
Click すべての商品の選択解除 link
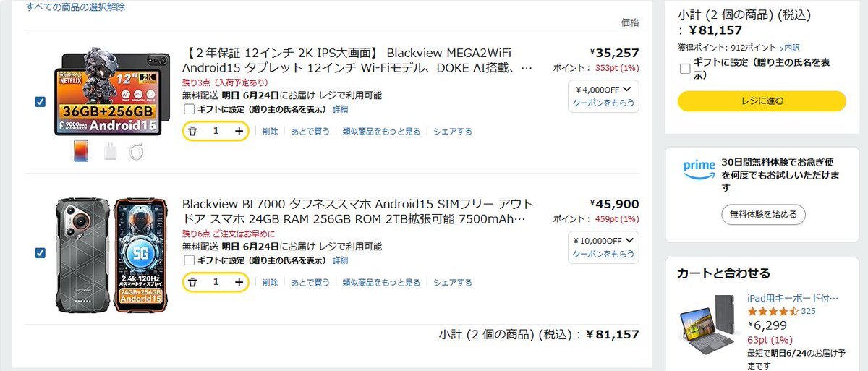pyautogui.click(x=75, y=7)
